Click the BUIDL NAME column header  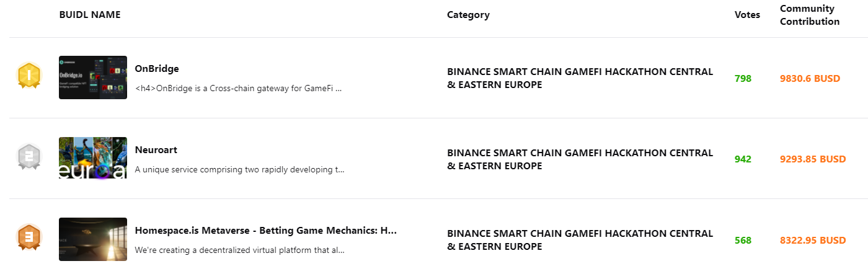pos(90,15)
